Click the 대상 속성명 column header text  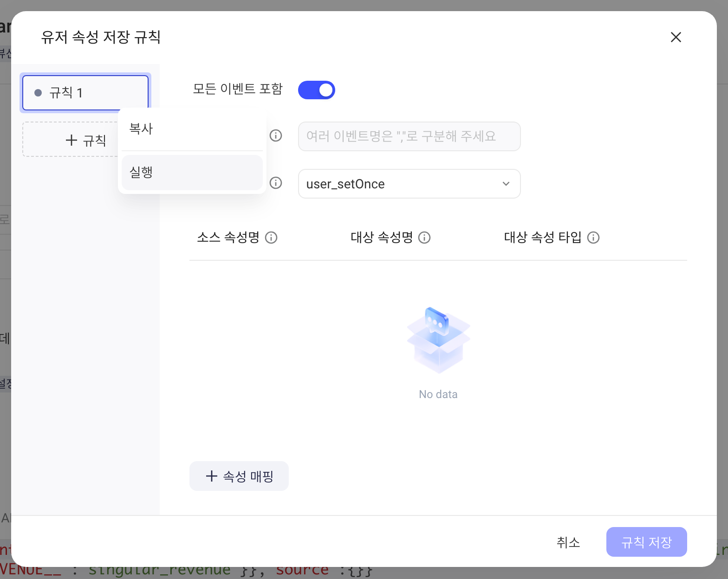pos(382,238)
